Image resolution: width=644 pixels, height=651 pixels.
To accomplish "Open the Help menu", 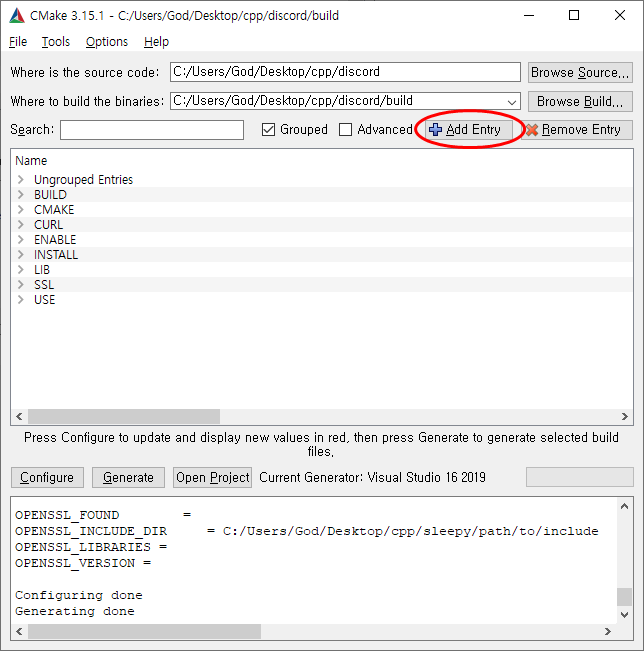I will [157, 42].
